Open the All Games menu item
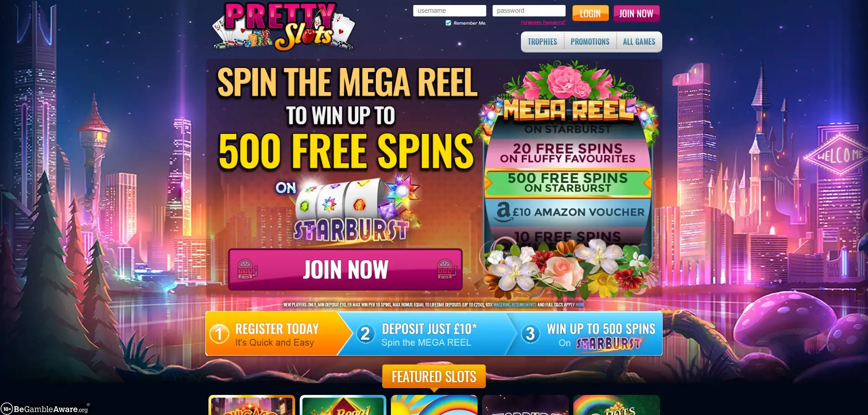Viewport: 868px width, 415px height. 639,41
